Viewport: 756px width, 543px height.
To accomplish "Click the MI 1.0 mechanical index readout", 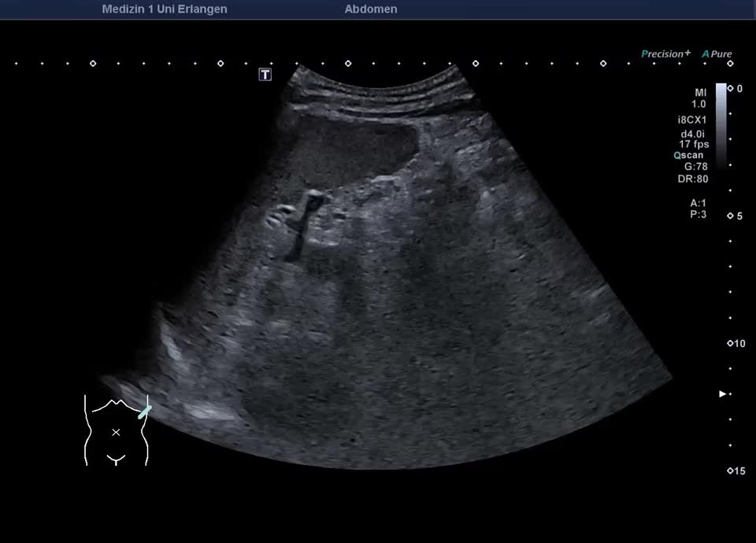I will (x=699, y=98).
